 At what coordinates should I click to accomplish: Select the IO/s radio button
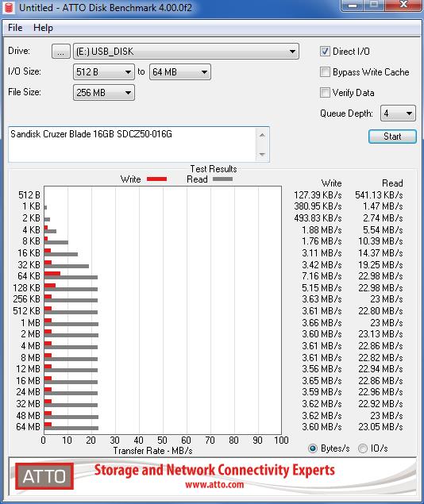tap(363, 448)
